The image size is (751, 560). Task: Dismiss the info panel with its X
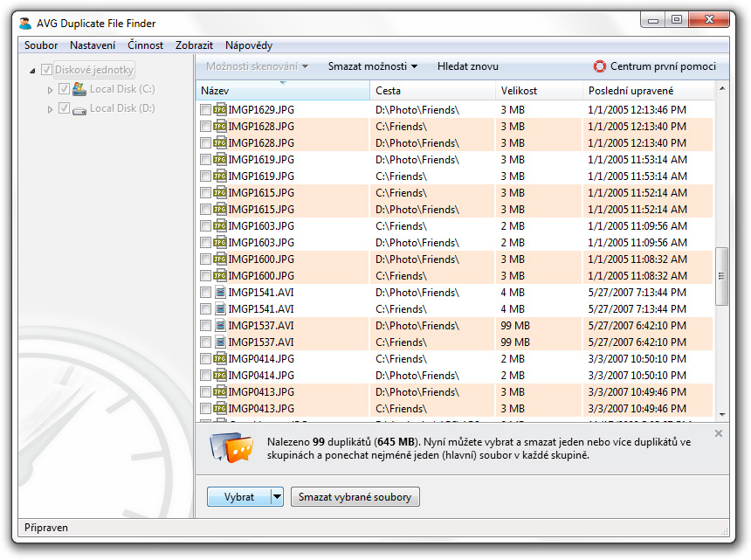pos(718,433)
